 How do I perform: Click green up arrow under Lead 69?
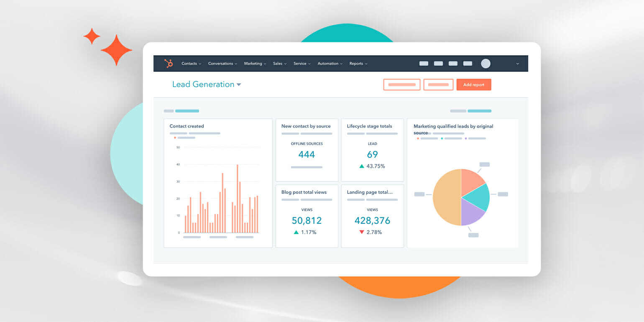tap(362, 166)
